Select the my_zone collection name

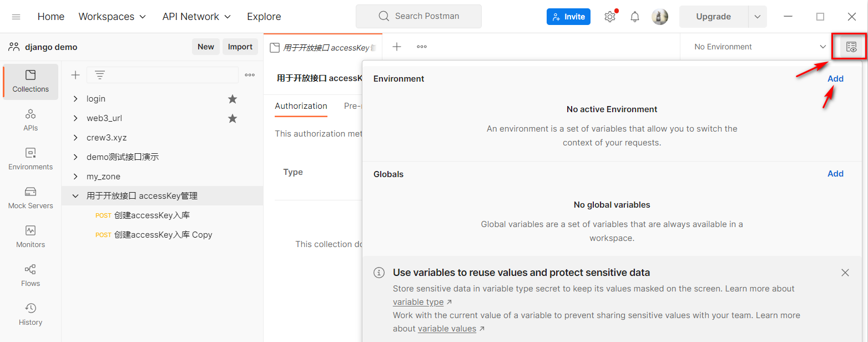click(103, 177)
